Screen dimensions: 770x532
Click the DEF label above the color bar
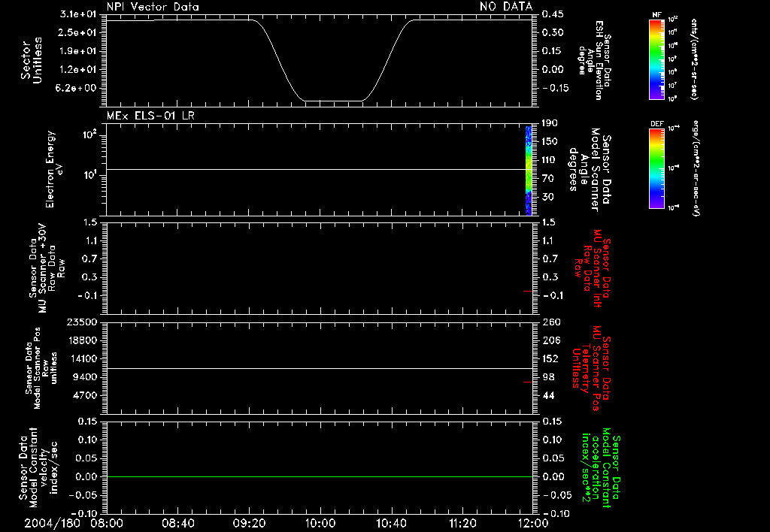pos(657,124)
